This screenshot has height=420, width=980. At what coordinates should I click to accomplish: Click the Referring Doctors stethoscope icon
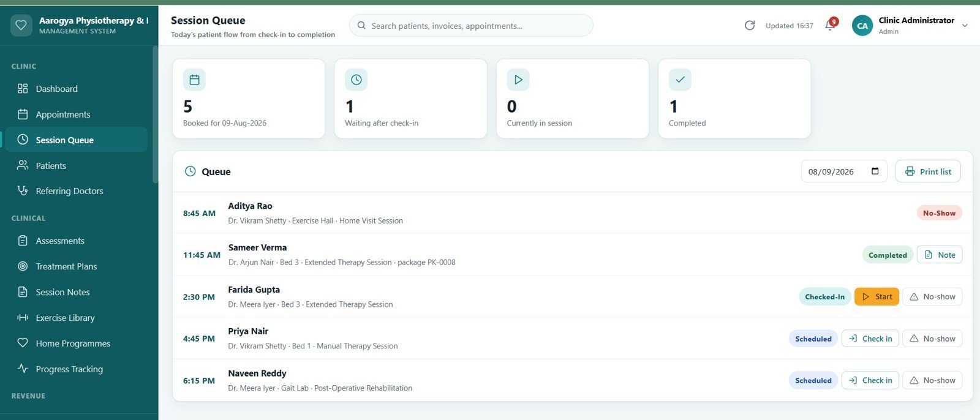pyautogui.click(x=23, y=190)
